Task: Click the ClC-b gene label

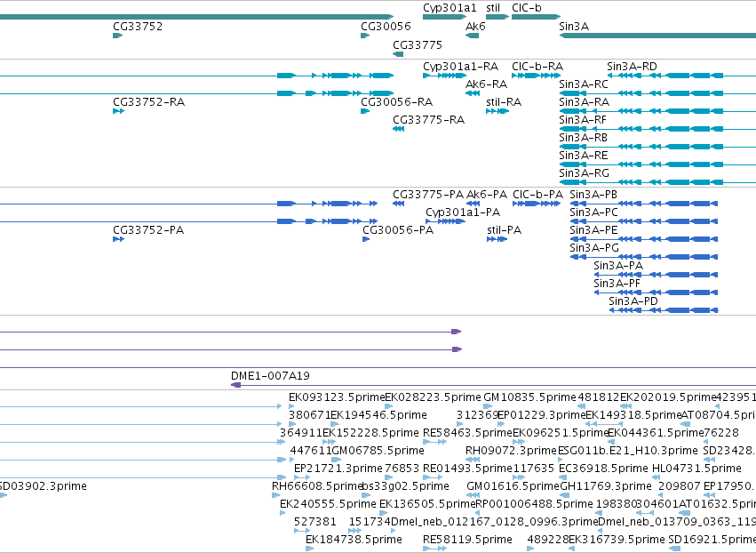Action: (x=527, y=8)
